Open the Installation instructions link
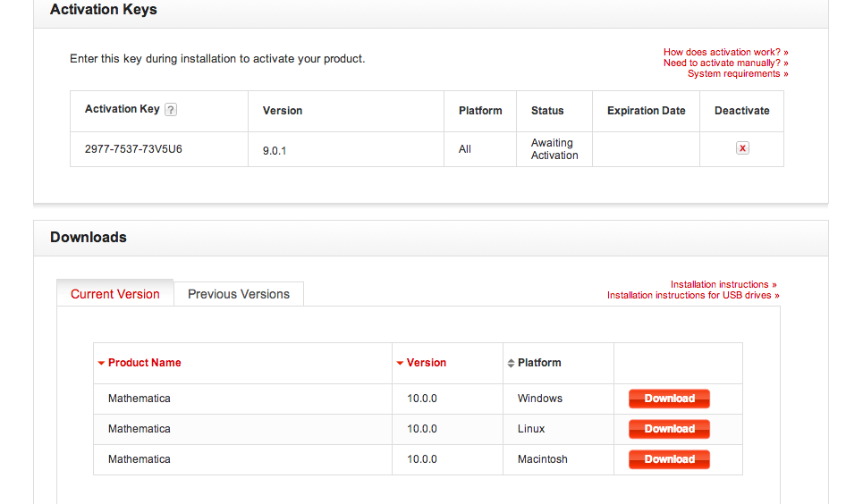This screenshot has height=504, width=863. coord(723,284)
